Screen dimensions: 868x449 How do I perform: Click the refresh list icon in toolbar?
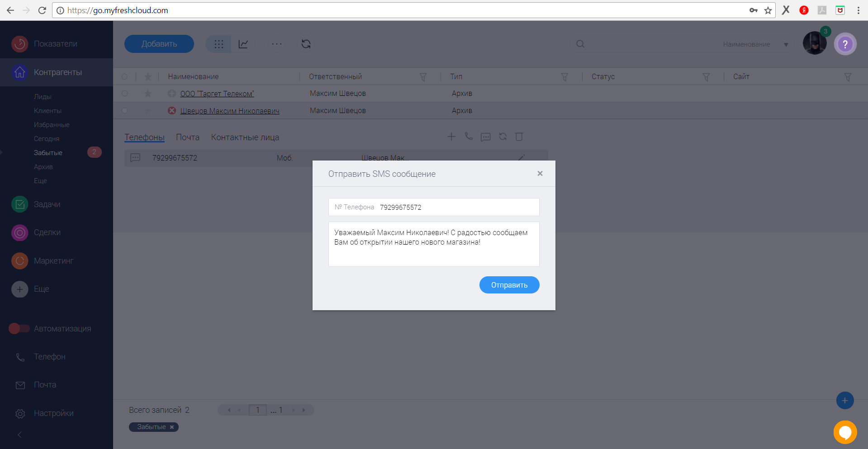pos(306,44)
